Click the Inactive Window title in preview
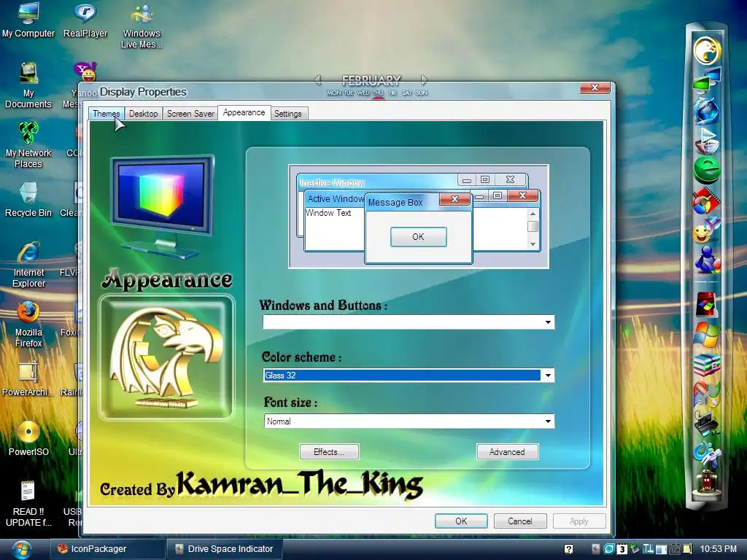Image resolution: width=747 pixels, height=560 pixels. pyautogui.click(x=332, y=182)
